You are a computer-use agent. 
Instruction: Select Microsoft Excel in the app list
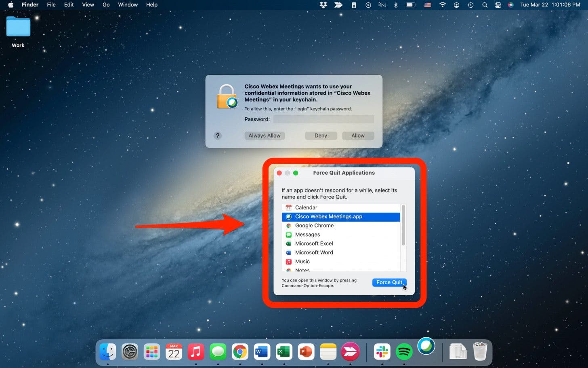(x=314, y=243)
